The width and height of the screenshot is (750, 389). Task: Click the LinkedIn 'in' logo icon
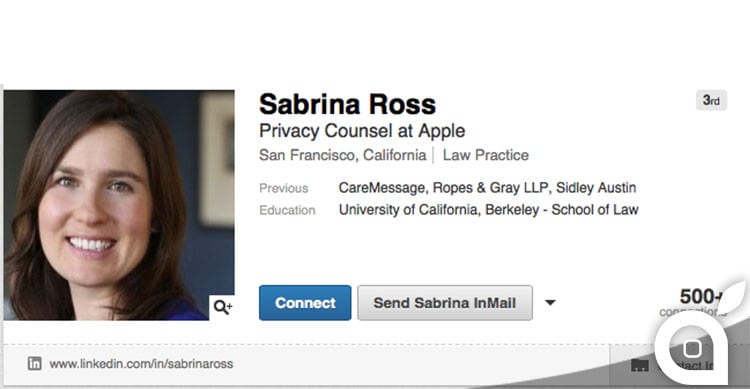34,364
